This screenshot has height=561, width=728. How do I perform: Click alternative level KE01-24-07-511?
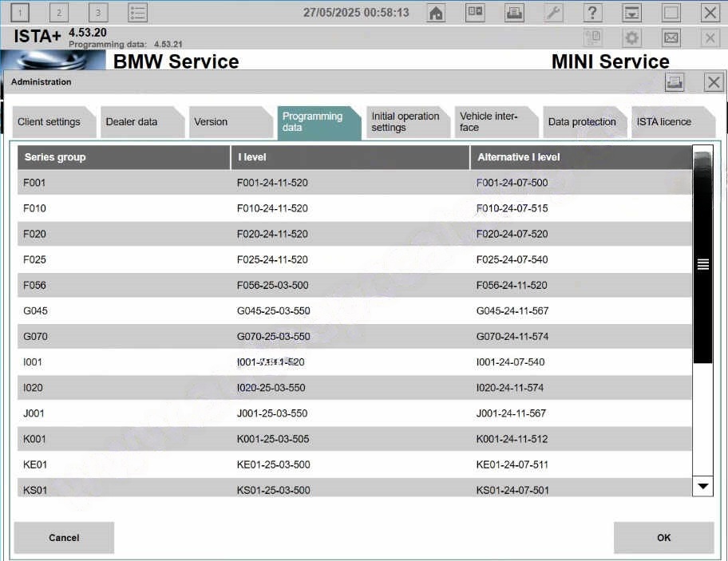pyautogui.click(x=512, y=464)
